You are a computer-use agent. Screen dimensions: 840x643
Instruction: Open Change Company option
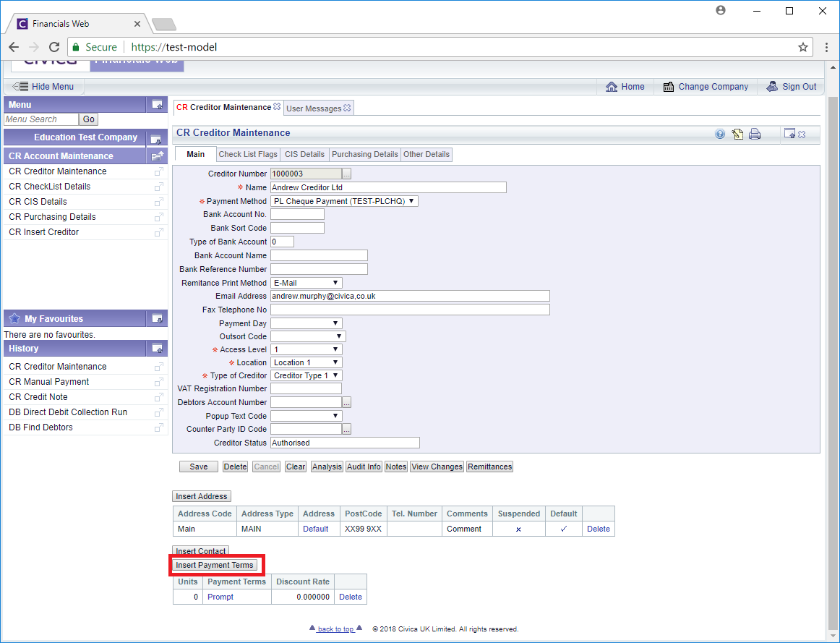pos(706,86)
